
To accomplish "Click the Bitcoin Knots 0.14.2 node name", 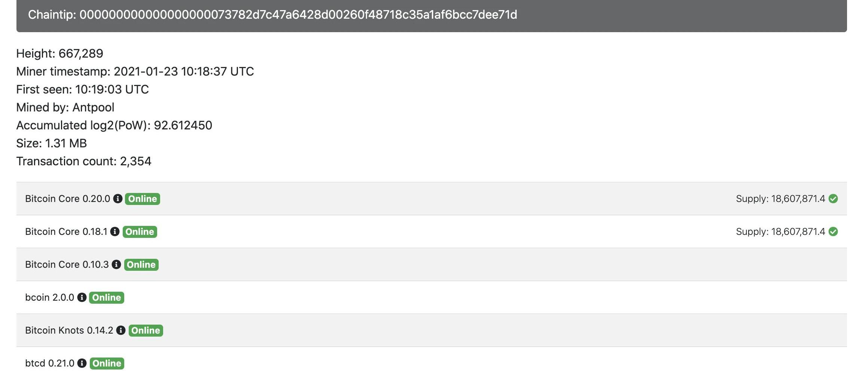I will [x=69, y=330].
